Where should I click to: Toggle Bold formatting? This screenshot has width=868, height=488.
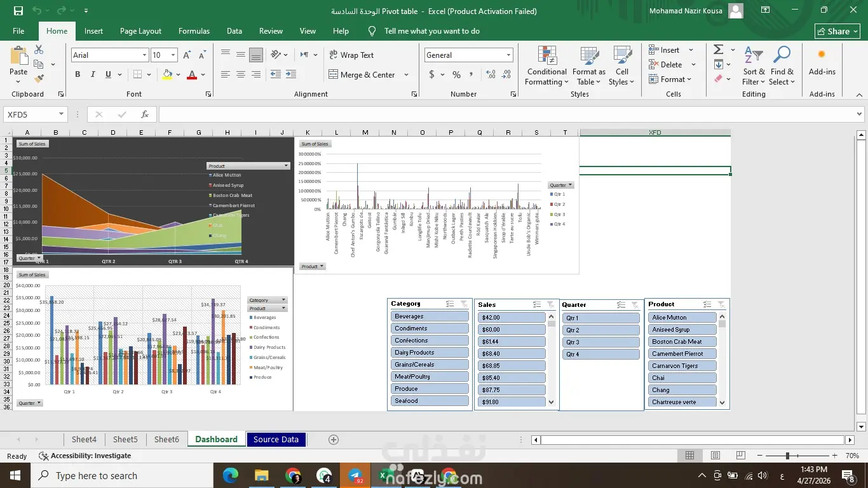(78, 74)
